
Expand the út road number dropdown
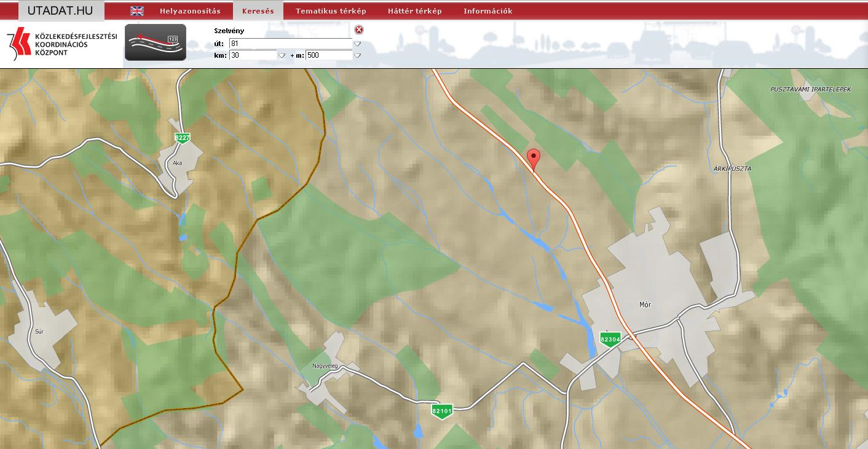357,44
